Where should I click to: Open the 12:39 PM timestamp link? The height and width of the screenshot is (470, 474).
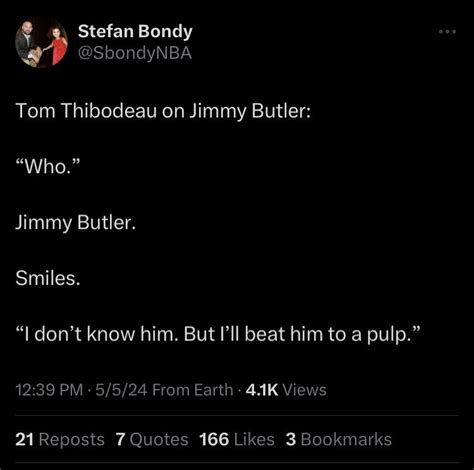pyautogui.click(x=49, y=390)
